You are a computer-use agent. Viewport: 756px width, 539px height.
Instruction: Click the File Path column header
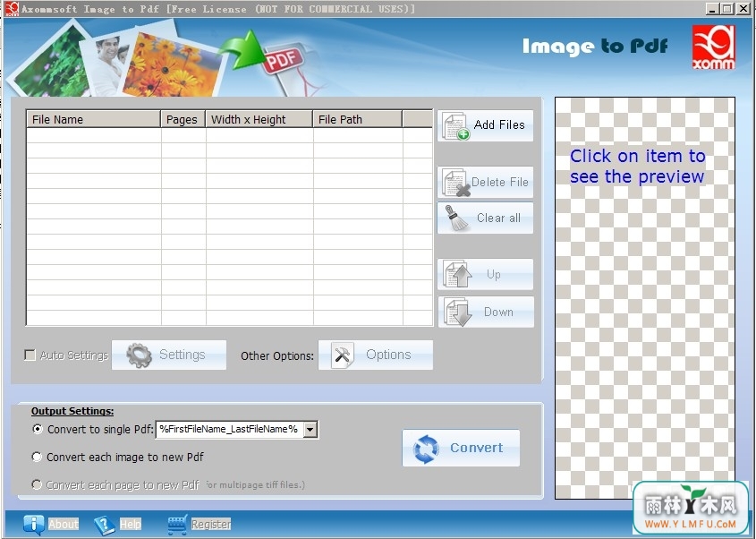357,119
